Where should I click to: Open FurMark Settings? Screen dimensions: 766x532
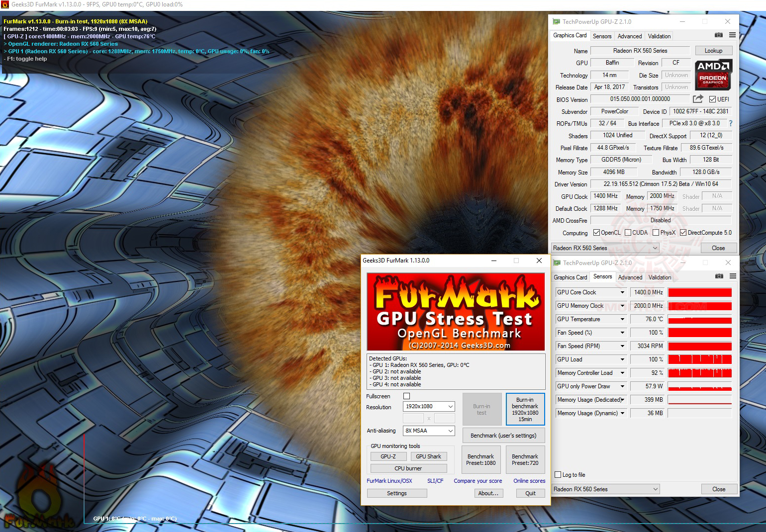[x=397, y=493]
